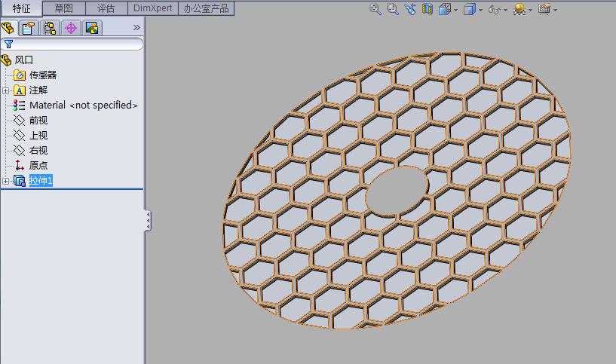Open the PropertyManager tab icon
The image size is (616, 364).
point(29,28)
